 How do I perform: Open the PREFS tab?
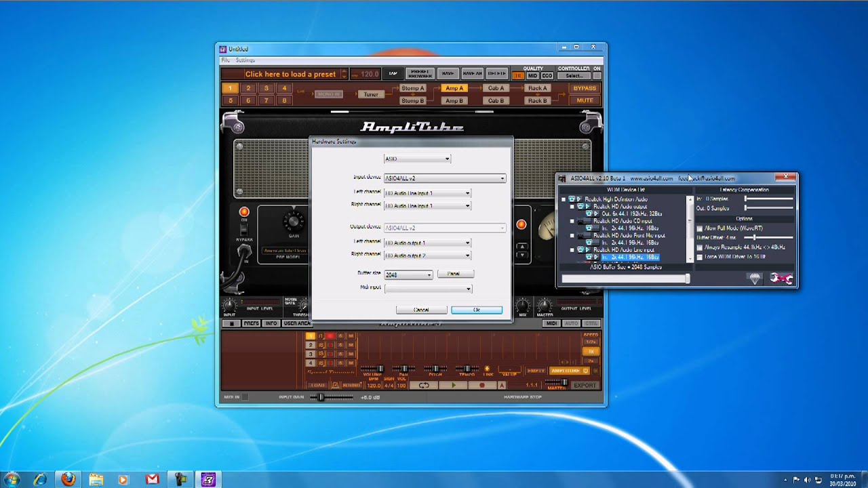[x=251, y=323]
